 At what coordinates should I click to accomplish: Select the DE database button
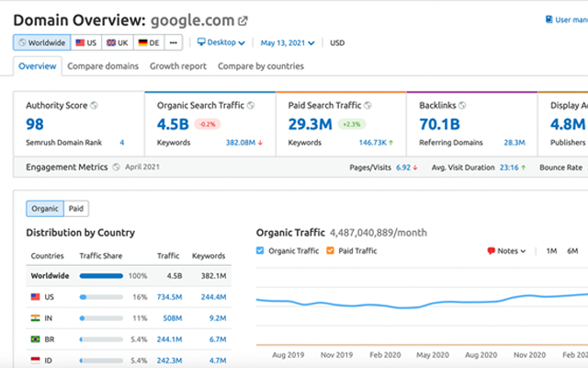tap(149, 42)
